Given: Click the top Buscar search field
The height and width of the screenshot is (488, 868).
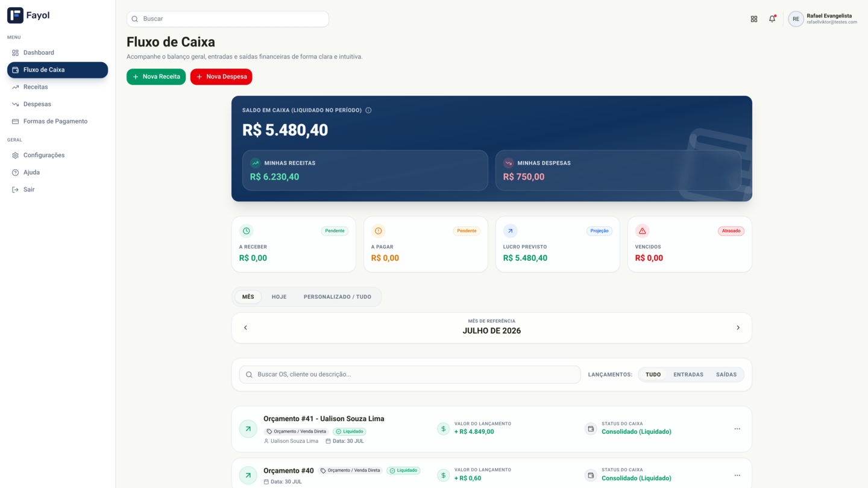Looking at the screenshot, I should pos(228,19).
